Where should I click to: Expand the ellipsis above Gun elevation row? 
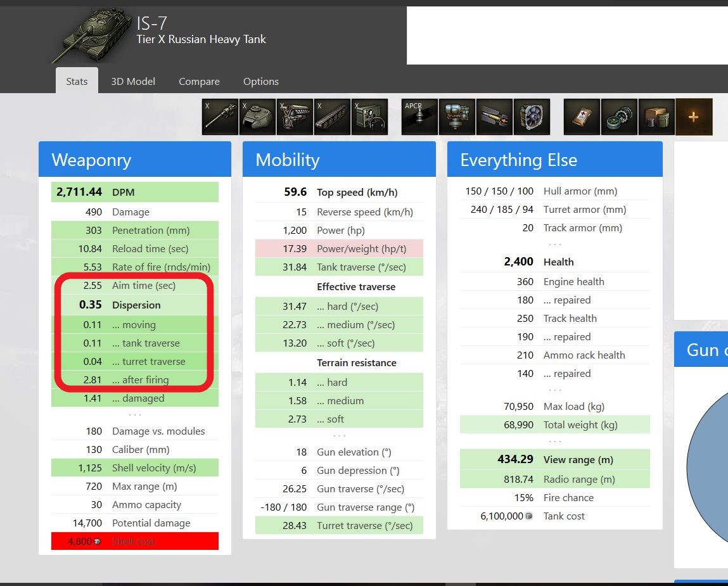point(339,436)
